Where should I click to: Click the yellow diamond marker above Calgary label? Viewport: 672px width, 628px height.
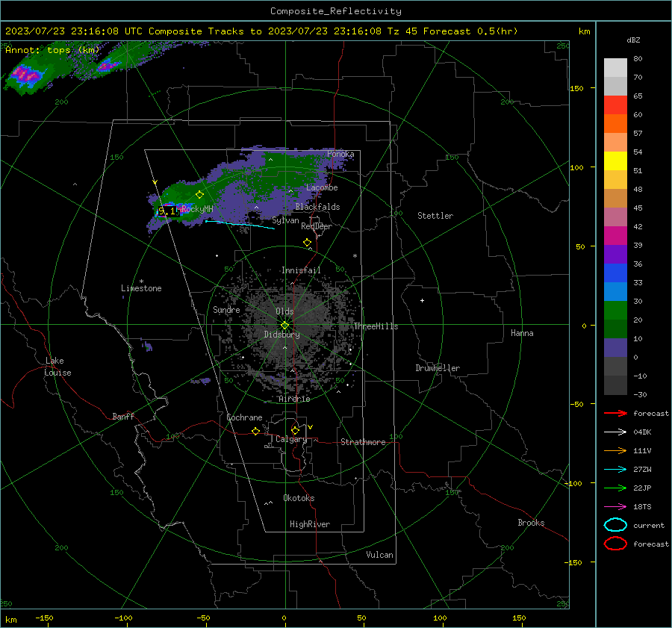(x=295, y=430)
